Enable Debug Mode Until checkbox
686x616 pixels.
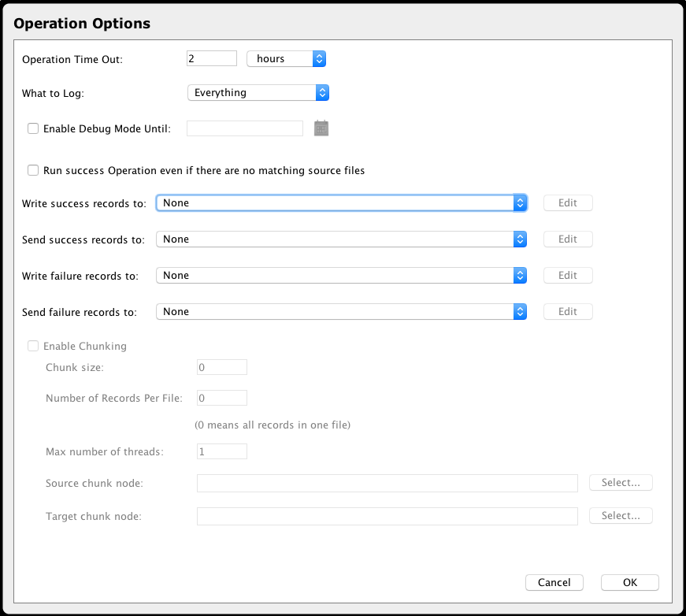click(33, 128)
